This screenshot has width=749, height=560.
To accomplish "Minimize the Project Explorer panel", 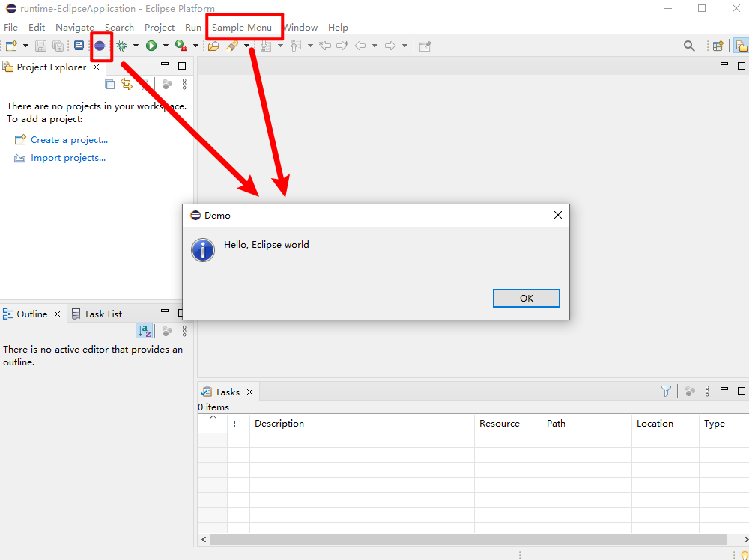I will (165, 64).
